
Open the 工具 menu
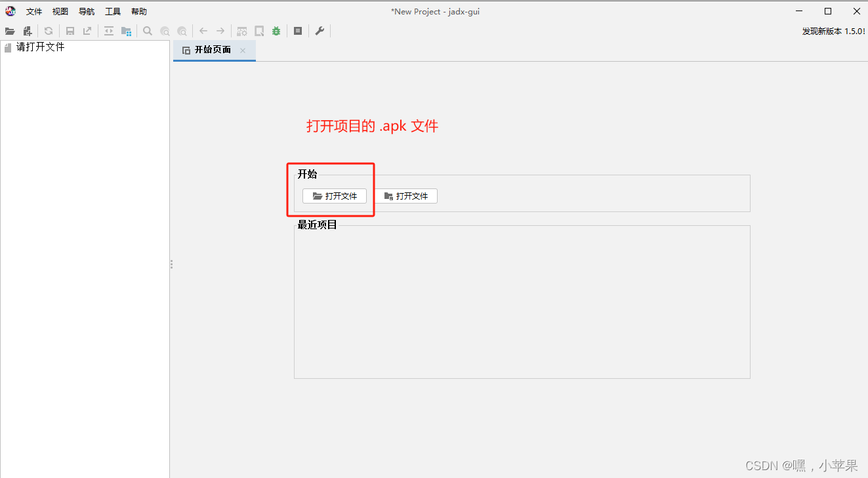point(113,12)
